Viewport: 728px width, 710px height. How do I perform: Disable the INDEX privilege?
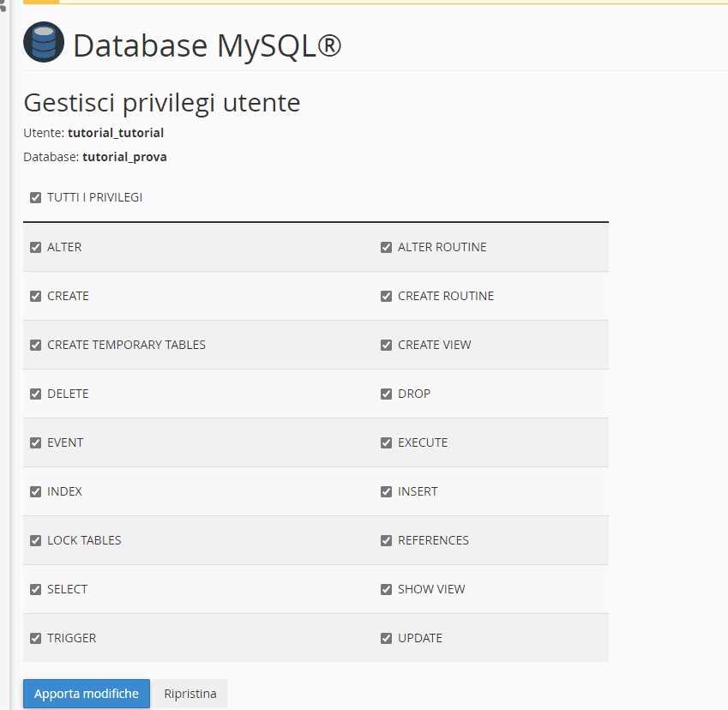click(x=36, y=491)
